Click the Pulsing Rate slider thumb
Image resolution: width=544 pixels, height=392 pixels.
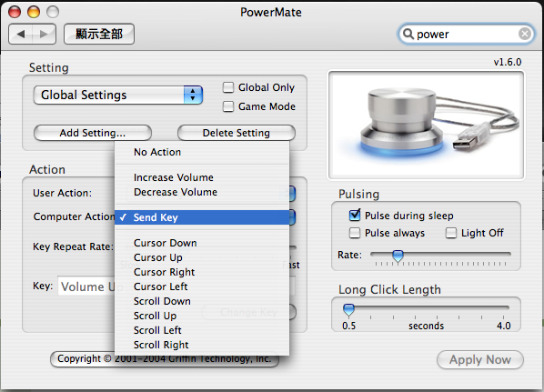coord(398,256)
